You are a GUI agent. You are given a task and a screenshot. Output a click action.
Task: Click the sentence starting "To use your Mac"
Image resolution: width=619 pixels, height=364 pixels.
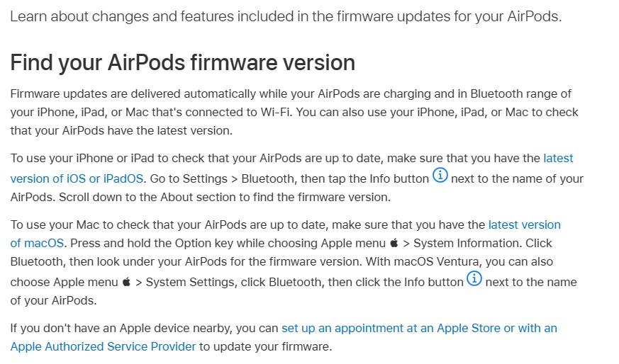pyautogui.click(x=213, y=224)
